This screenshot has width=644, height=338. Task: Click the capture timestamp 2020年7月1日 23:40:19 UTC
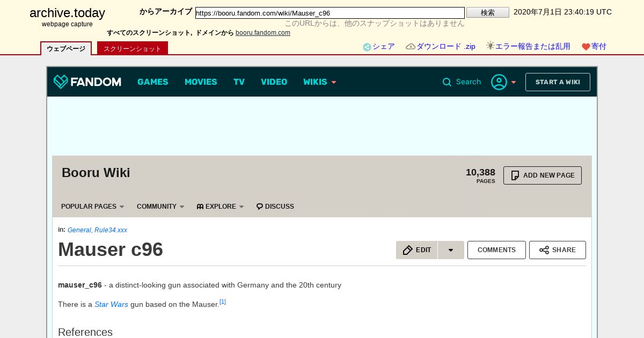(x=562, y=12)
